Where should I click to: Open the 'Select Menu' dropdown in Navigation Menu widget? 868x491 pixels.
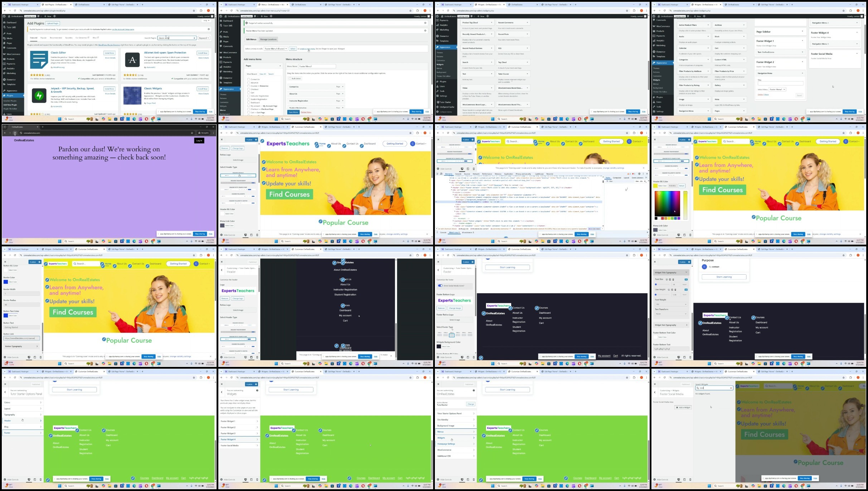(x=777, y=89)
